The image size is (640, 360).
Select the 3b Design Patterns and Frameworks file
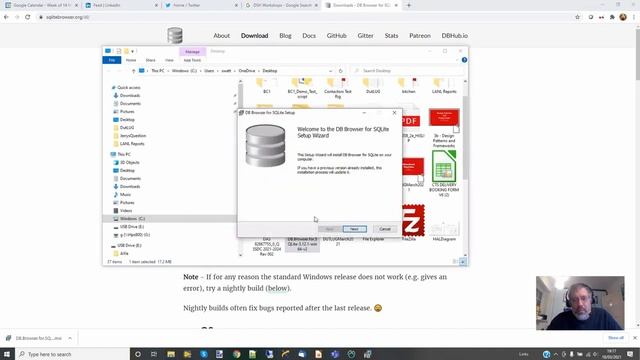coord(444,128)
